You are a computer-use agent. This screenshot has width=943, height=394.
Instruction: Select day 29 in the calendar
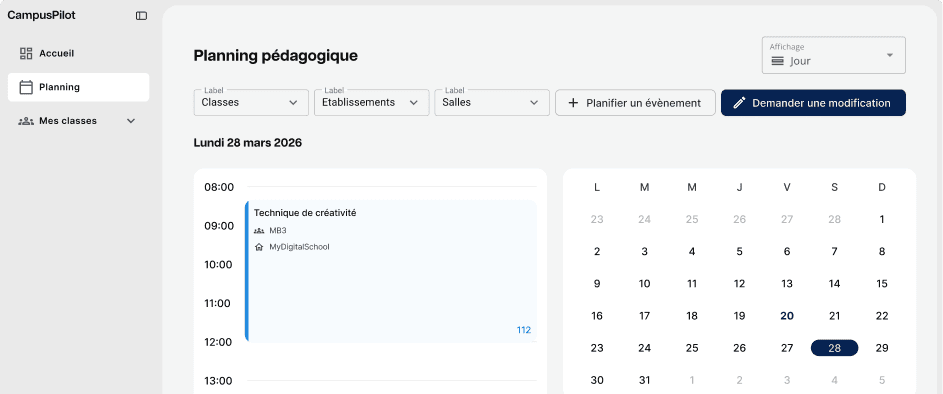(x=882, y=348)
